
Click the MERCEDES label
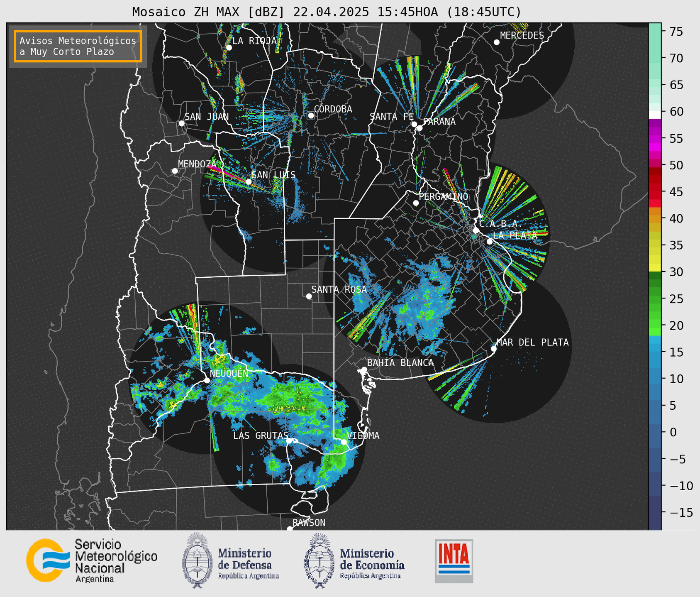pos(522,36)
